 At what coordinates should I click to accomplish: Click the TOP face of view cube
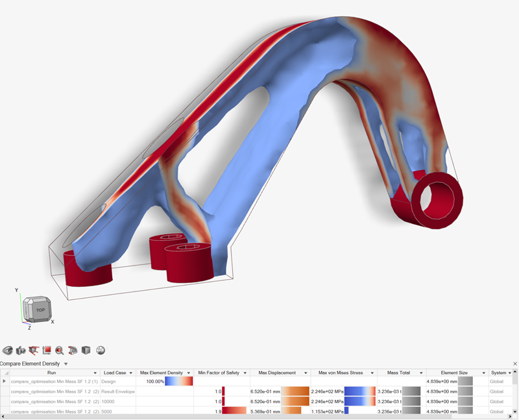point(40,310)
